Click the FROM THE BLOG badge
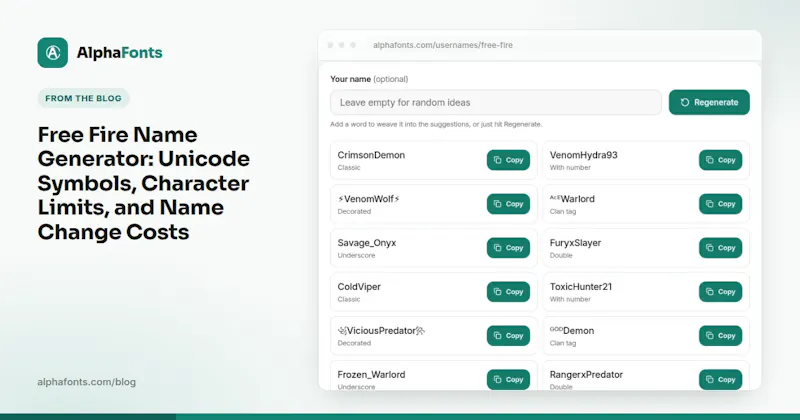This screenshot has height=420, width=800. coord(83,98)
